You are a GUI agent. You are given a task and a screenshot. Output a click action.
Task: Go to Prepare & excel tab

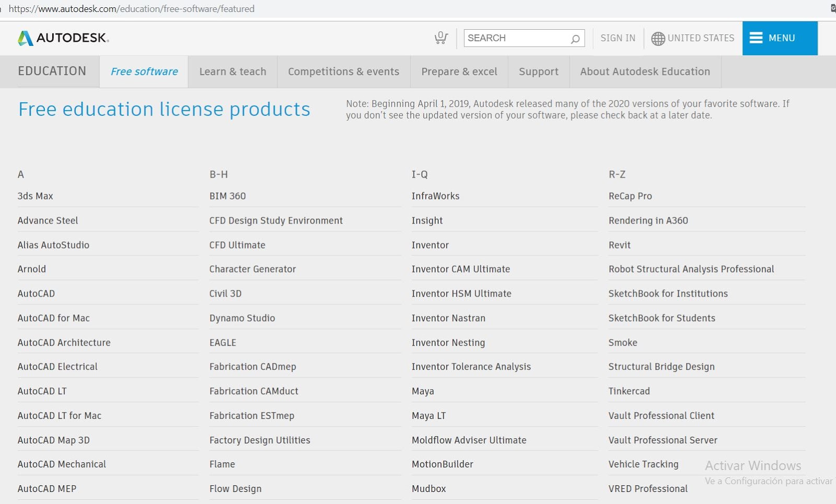click(459, 72)
